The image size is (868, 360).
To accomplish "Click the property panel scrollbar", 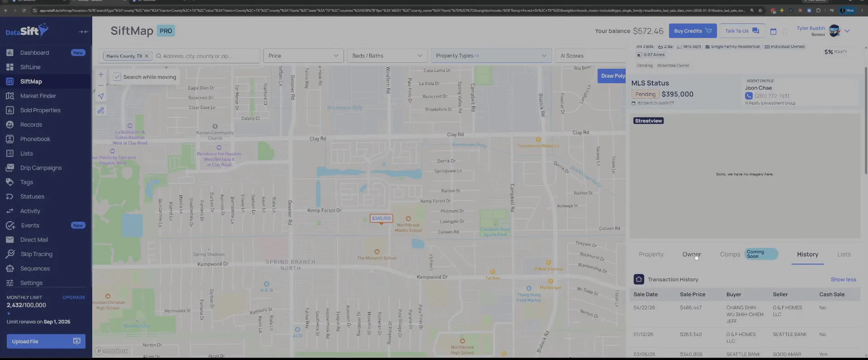I will pos(866,121).
